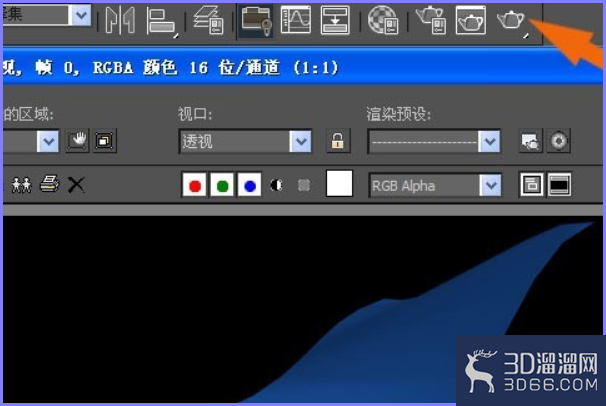Open the Rendered Frame Window icon
Viewport: 606px width, 406px height.
point(471,20)
